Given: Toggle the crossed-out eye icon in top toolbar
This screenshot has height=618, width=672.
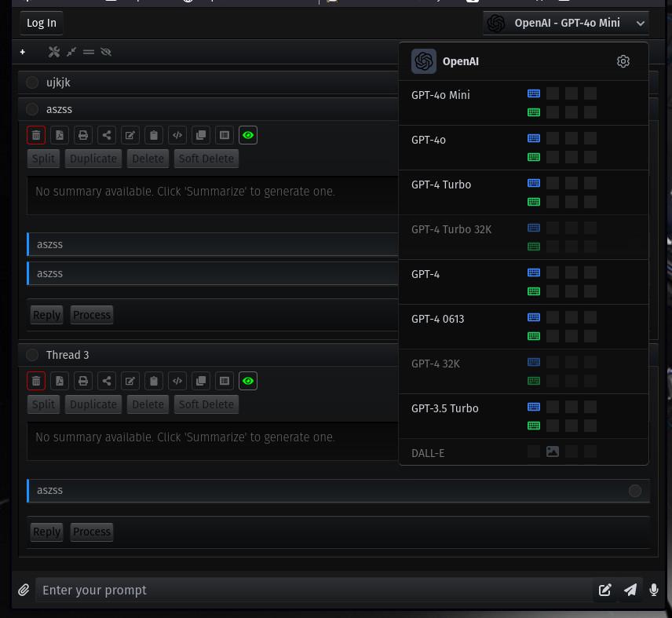Looking at the screenshot, I should [106, 52].
